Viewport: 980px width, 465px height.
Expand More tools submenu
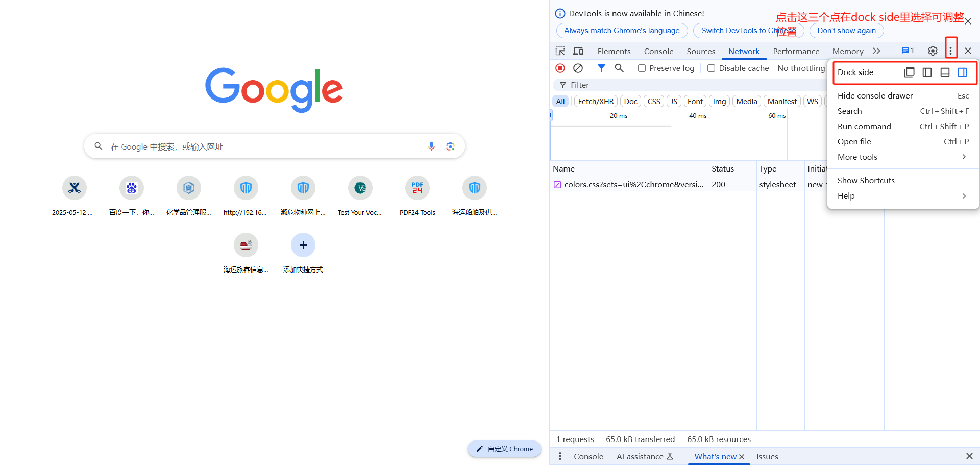click(x=903, y=157)
